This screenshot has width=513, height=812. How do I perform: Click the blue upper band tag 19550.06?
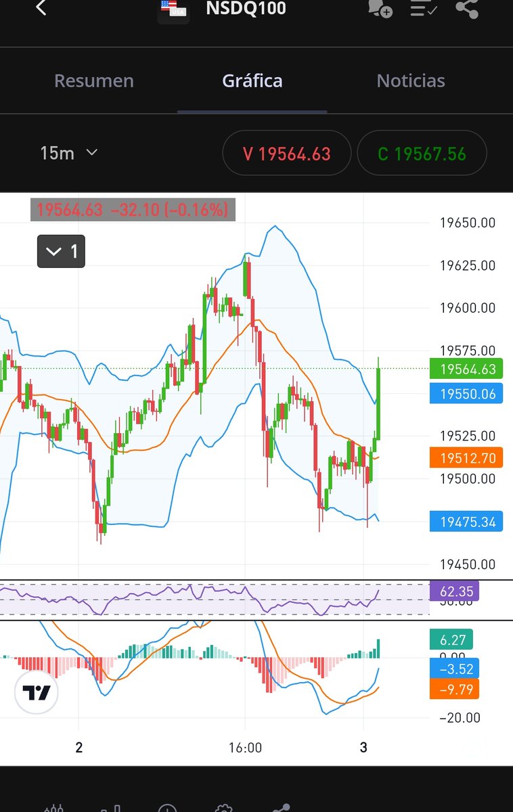point(466,393)
